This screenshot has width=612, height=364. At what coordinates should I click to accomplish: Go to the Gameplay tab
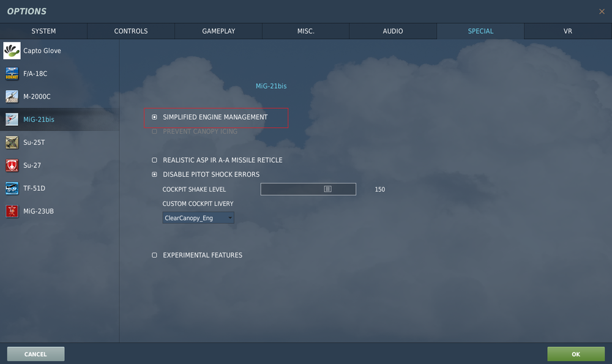[218, 31]
